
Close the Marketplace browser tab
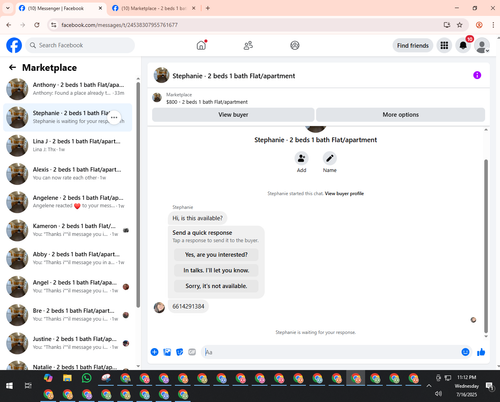point(194,8)
